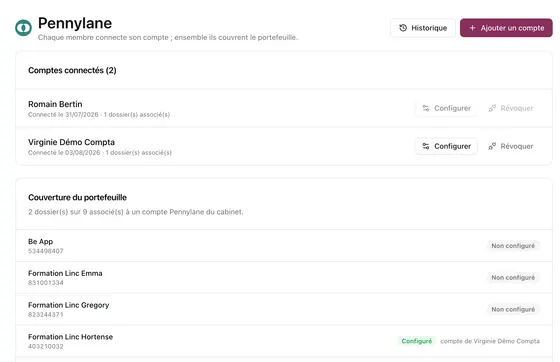This screenshot has width=560, height=362.
Task: Add an account with Ajouter un compte
Action: click(x=506, y=28)
